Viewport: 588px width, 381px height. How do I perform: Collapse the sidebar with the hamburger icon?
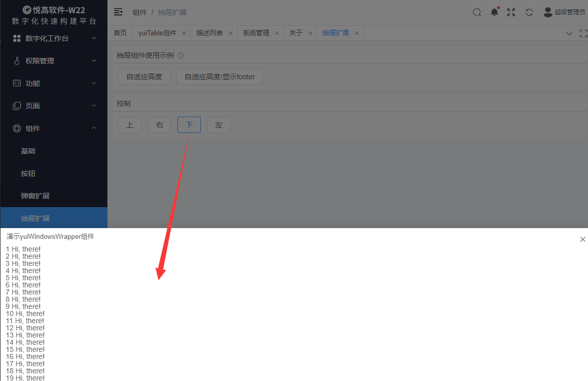pos(118,12)
